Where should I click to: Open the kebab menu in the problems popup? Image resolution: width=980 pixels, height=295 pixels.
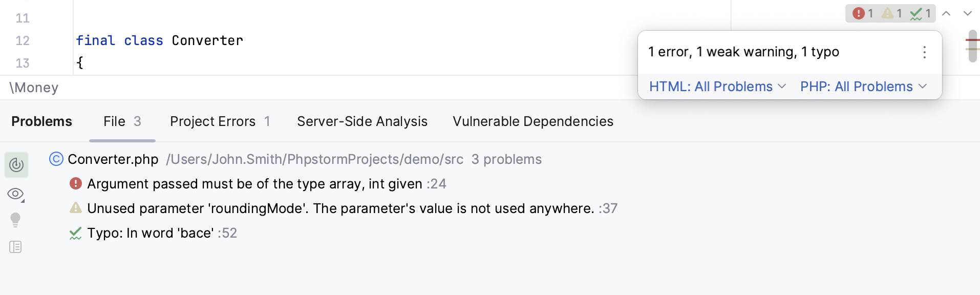pyautogui.click(x=924, y=52)
